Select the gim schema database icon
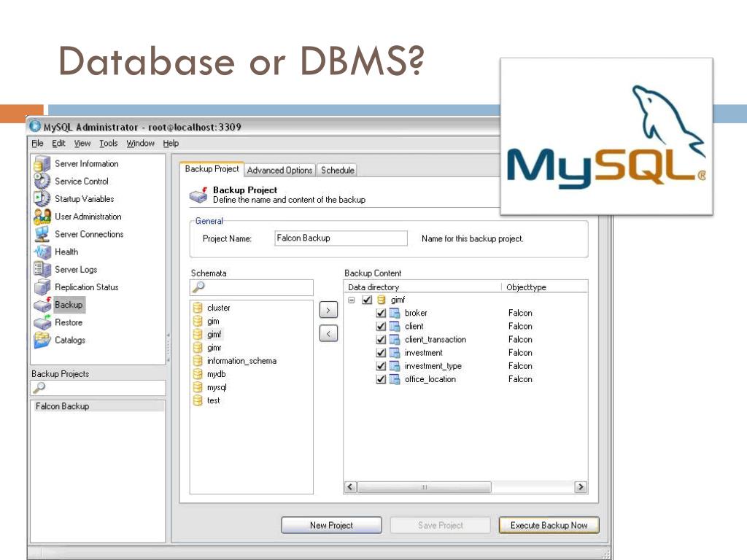Viewport: 747px width, 560px height. (198, 321)
